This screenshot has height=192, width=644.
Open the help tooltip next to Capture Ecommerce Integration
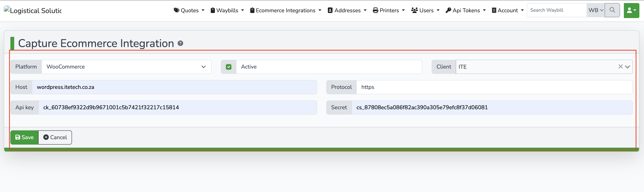coord(181,43)
